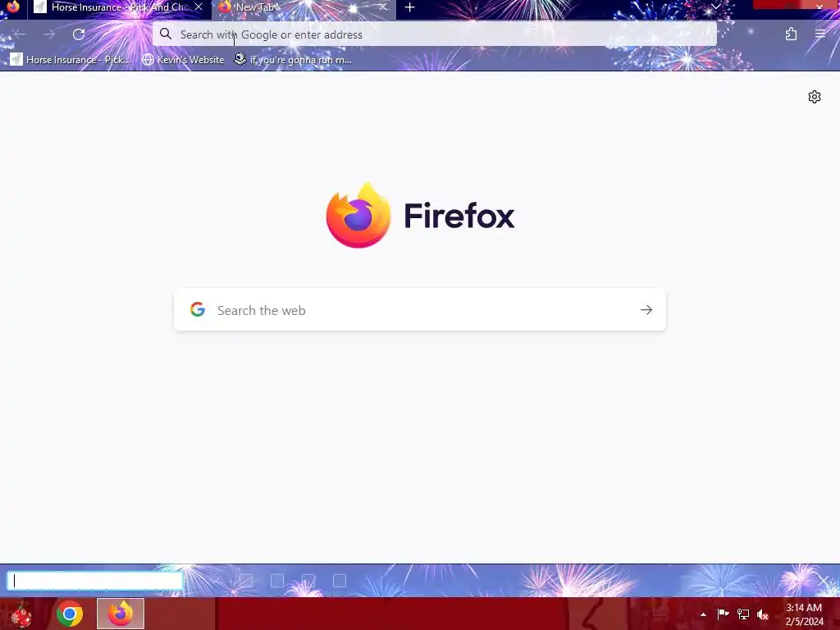Focus the find-in-page text box

click(x=95, y=581)
